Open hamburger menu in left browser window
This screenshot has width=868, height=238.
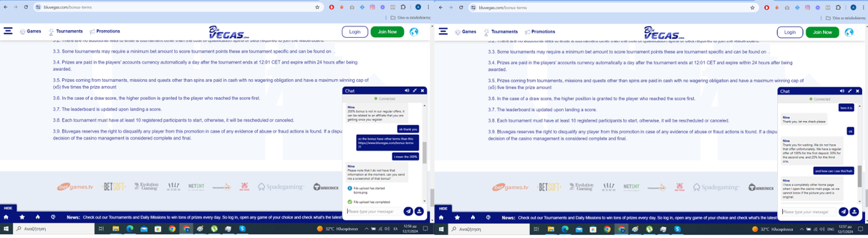point(8,31)
